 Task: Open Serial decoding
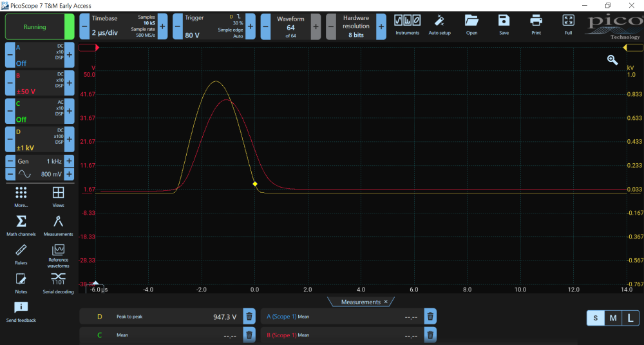click(x=59, y=283)
